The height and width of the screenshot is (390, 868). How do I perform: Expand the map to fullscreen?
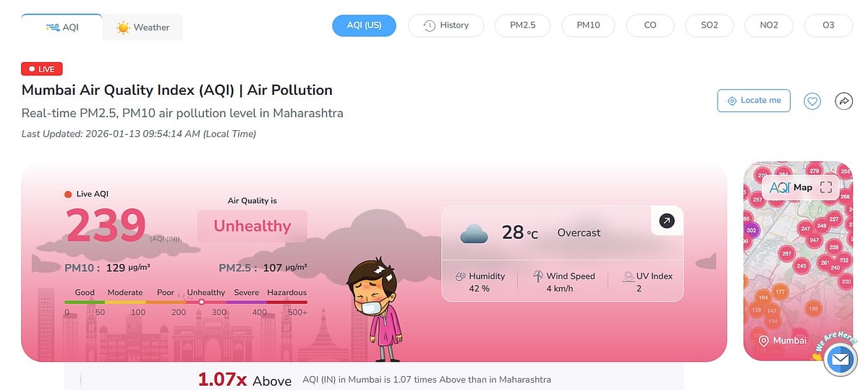click(826, 187)
